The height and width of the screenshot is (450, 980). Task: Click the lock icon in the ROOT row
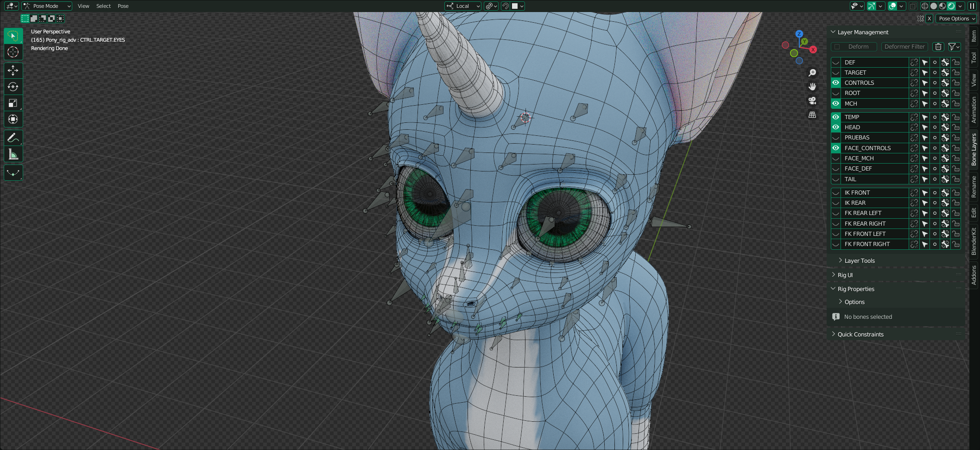[956, 93]
